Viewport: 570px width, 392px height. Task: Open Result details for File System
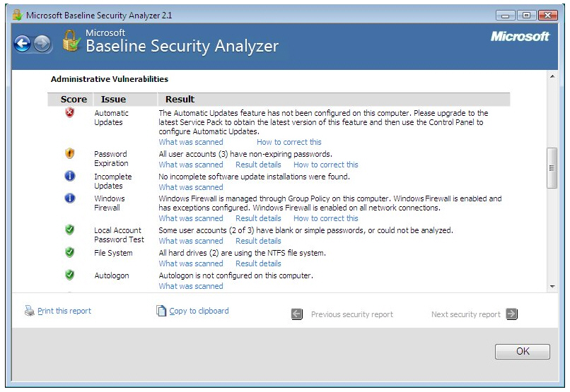258,263
